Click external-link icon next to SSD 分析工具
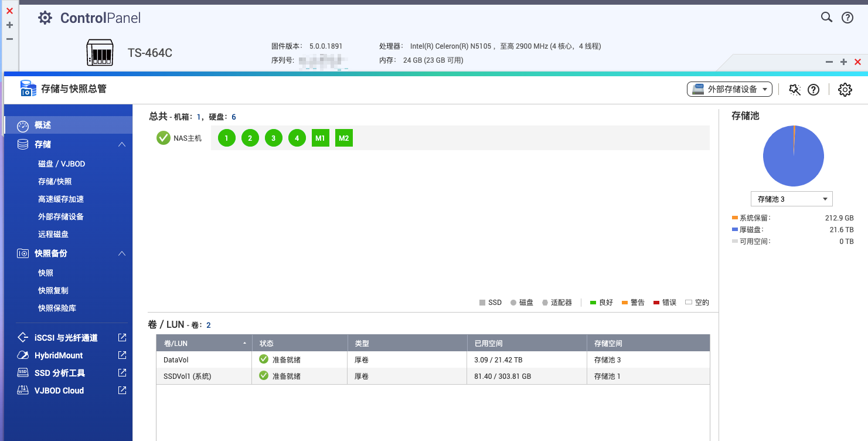This screenshot has width=868, height=441. pos(122,372)
